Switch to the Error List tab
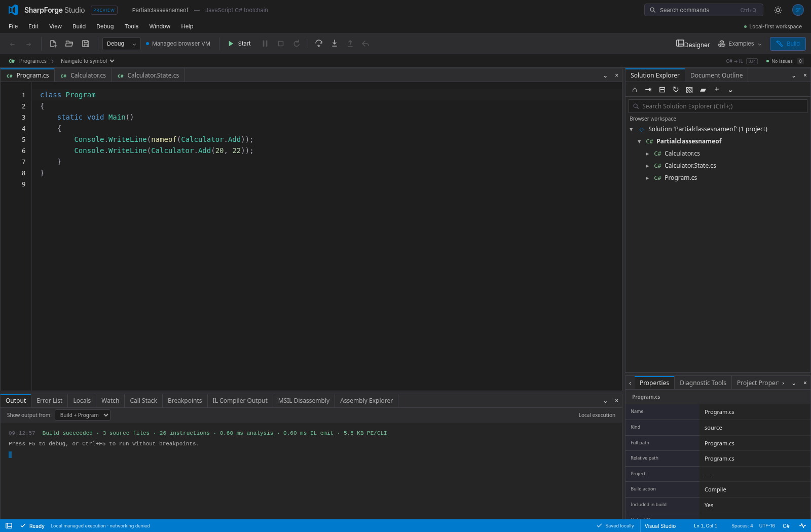 [50, 401]
